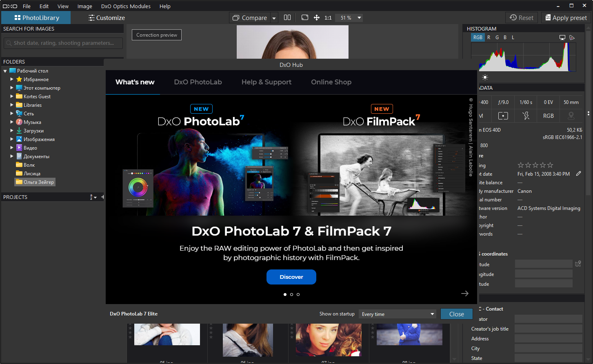Set zoom to 1:1

[x=328, y=18]
